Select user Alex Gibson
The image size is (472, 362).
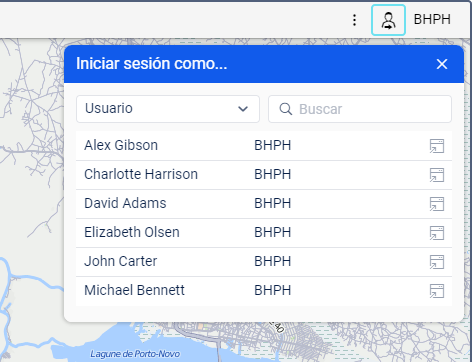pos(264,146)
